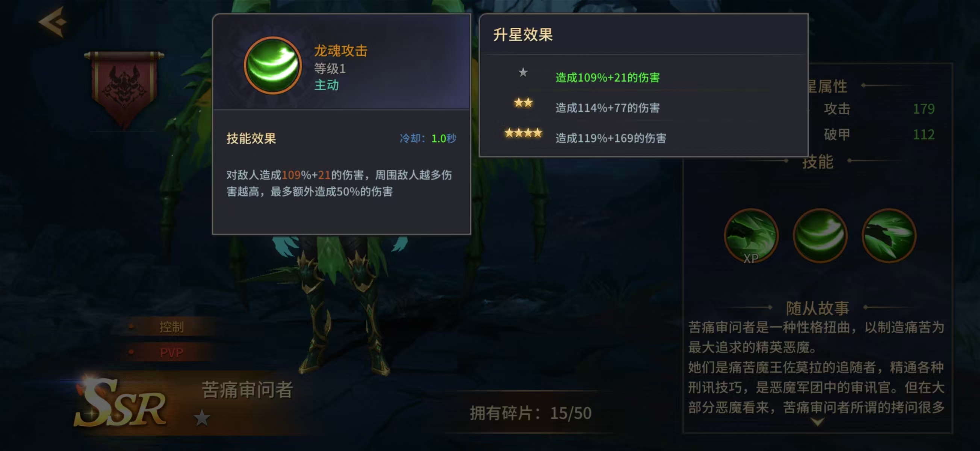Select the third skill icon on right

coord(889,236)
